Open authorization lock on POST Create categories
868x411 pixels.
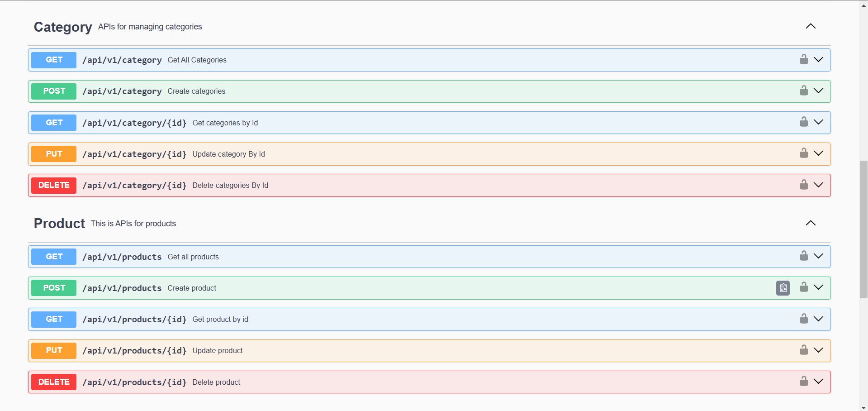(x=804, y=91)
